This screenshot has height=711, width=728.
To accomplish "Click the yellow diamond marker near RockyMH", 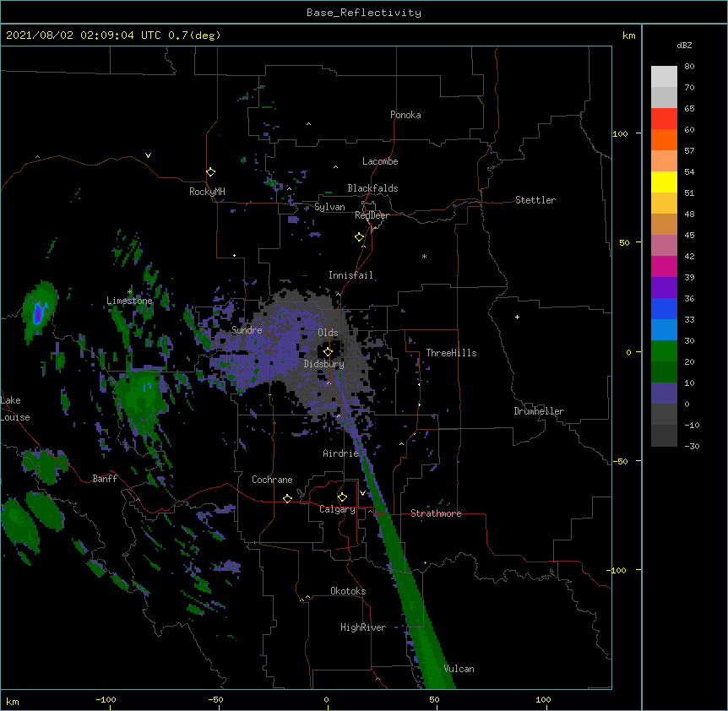I will [210, 172].
